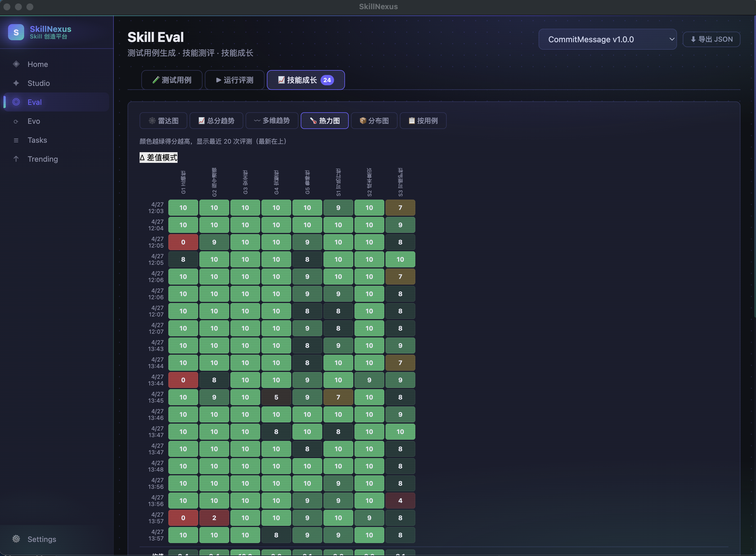Click the 导出 JSON export button

[x=711, y=39]
